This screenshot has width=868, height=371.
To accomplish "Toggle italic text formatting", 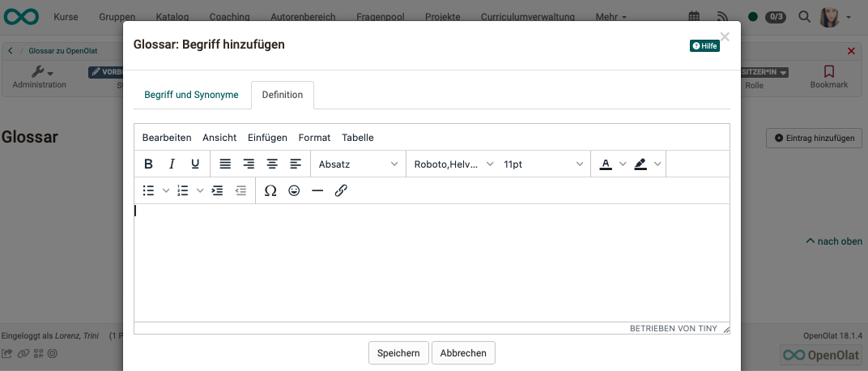I will point(172,164).
